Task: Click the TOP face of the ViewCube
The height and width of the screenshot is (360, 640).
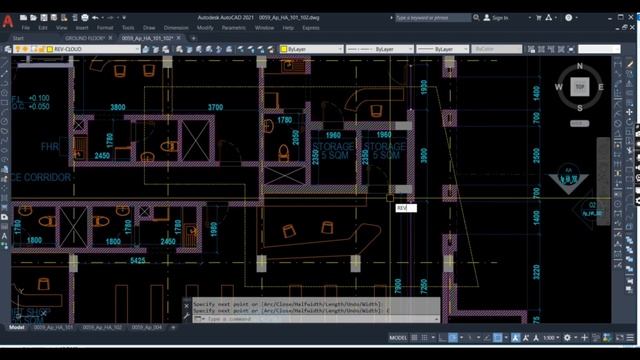Action: tap(580, 87)
